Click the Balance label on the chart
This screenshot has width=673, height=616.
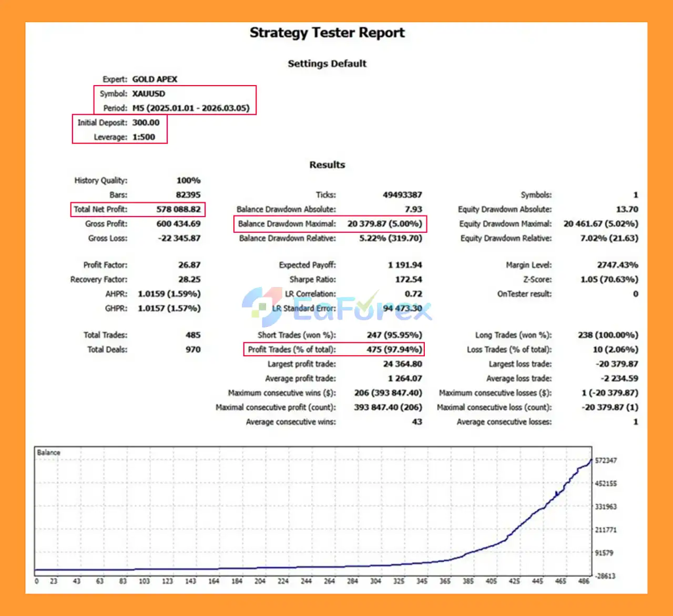48,453
